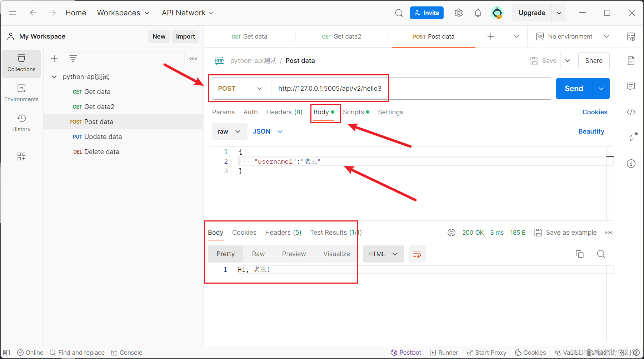Click the request URL input field
Viewport: 644px width, 359px height.
pos(411,89)
